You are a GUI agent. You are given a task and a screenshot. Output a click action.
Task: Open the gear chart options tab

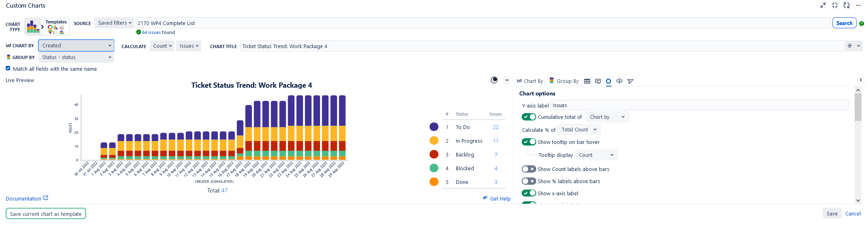point(609,81)
